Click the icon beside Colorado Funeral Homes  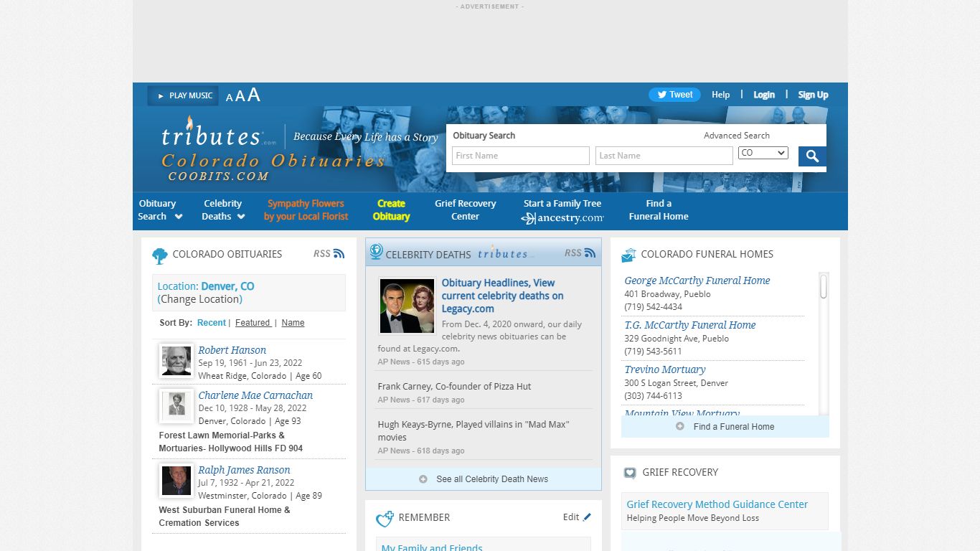pyautogui.click(x=628, y=255)
